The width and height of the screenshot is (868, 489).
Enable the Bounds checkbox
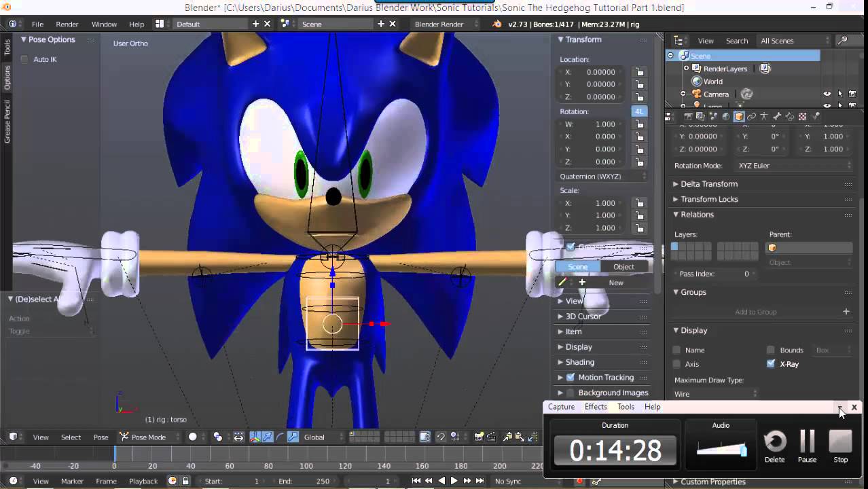pyautogui.click(x=771, y=350)
